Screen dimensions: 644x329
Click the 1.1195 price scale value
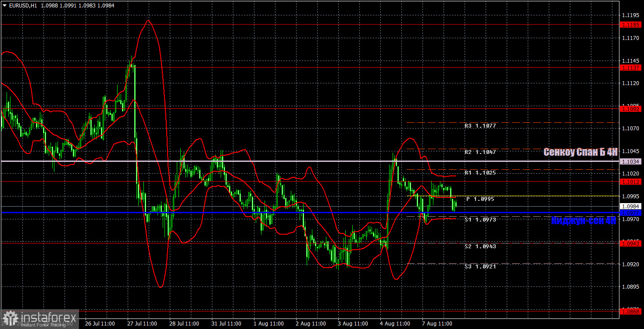point(630,15)
